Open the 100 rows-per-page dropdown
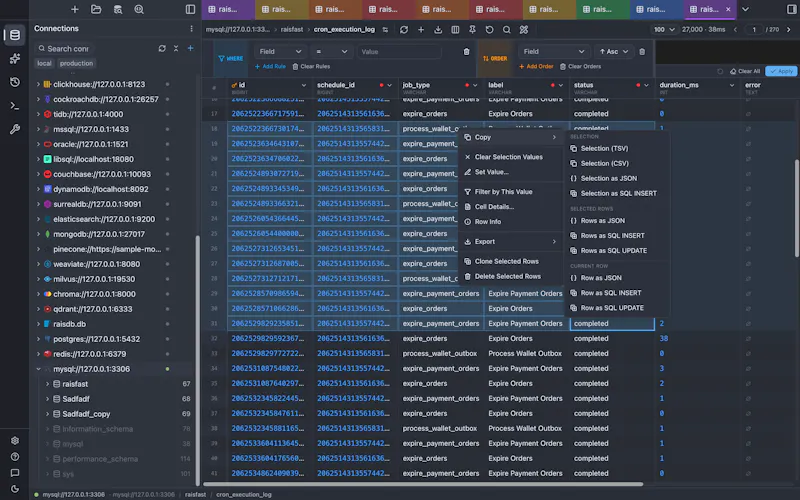 point(664,30)
